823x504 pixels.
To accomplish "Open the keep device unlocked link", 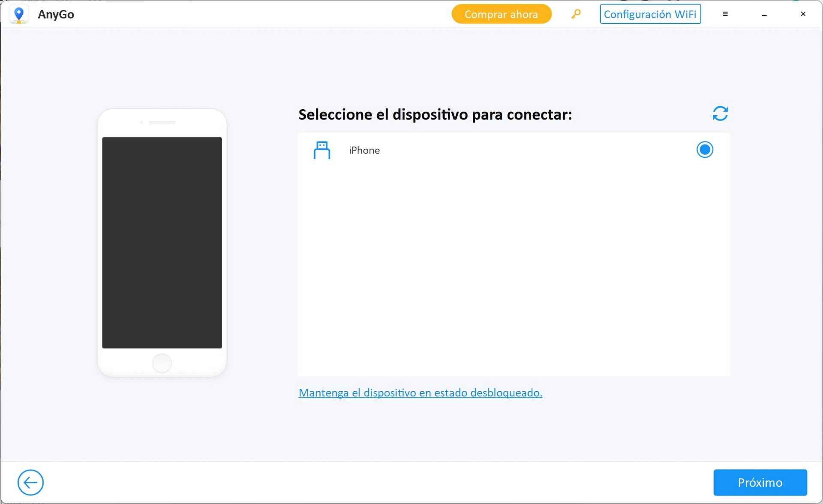I will click(421, 393).
